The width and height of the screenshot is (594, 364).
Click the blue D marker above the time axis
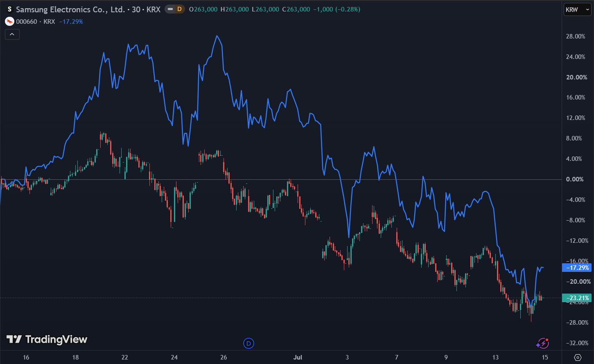tap(248, 343)
